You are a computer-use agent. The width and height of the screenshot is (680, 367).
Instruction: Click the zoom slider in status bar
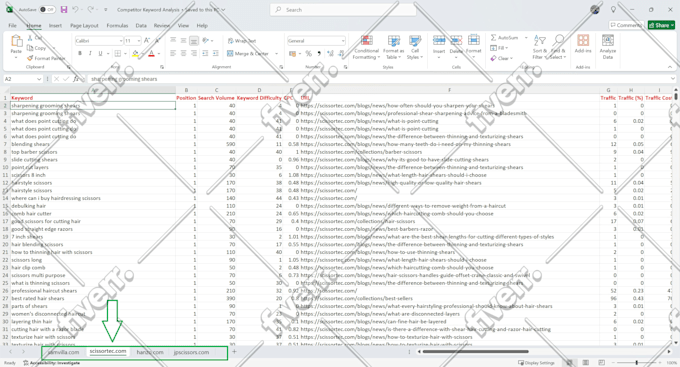[636, 363]
